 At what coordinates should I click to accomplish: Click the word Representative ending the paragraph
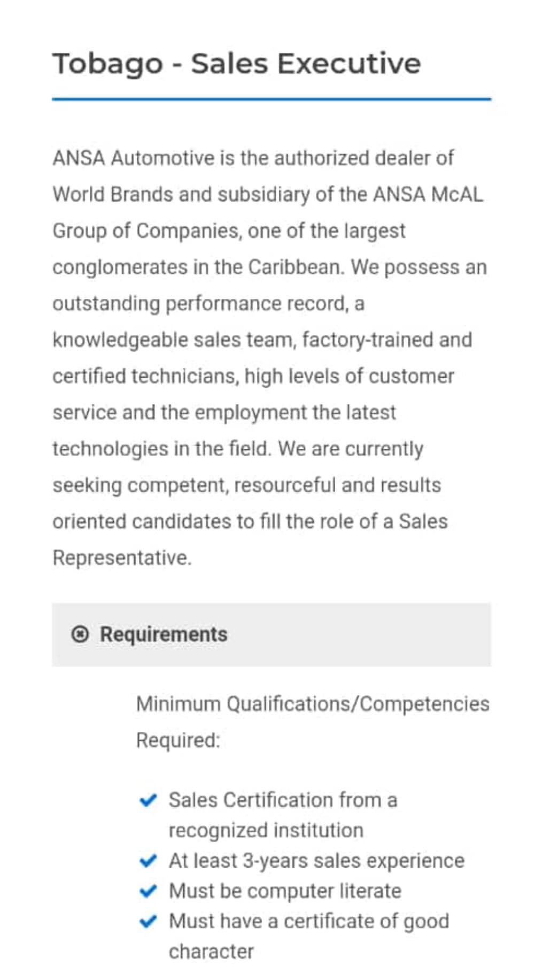[x=122, y=558]
